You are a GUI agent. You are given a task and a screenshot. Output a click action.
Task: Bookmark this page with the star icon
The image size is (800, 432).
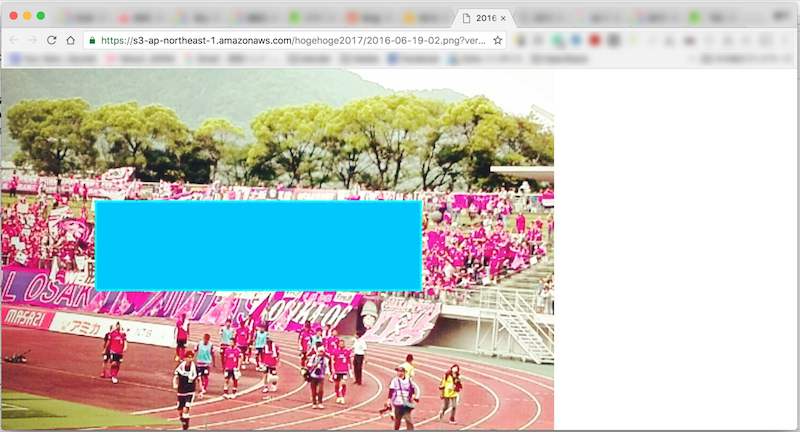[498, 40]
